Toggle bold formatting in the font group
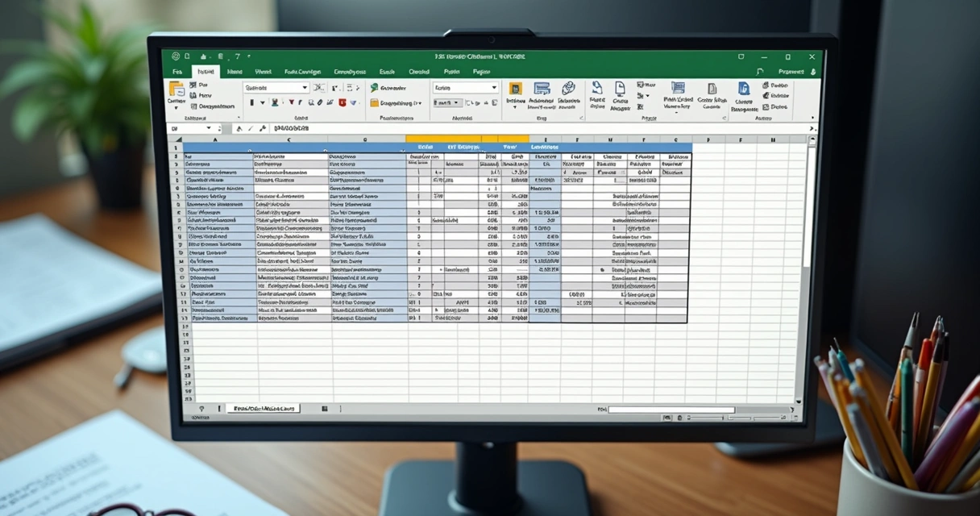980x516 pixels. [x=251, y=102]
